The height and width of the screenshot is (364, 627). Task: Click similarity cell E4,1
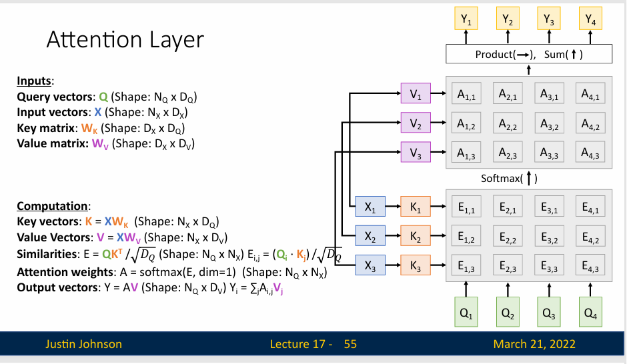(590, 206)
